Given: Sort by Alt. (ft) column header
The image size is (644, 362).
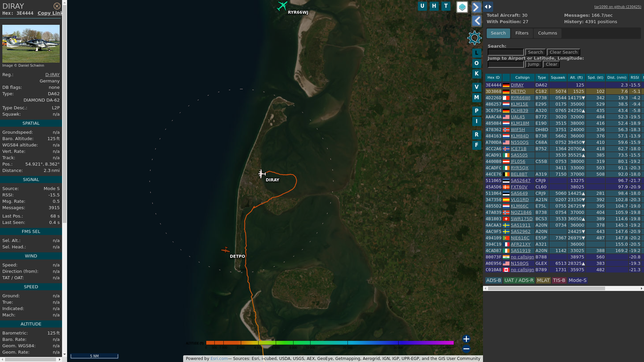Looking at the screenshot, I should point(576,78).
